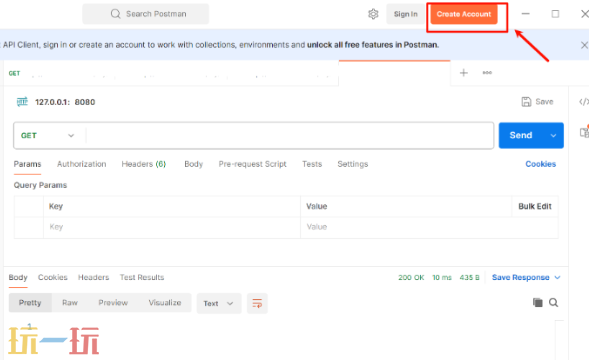Open the HTTP method GET dropdown
The height and width of the screenshot is (360, 600).
point(48,135)
